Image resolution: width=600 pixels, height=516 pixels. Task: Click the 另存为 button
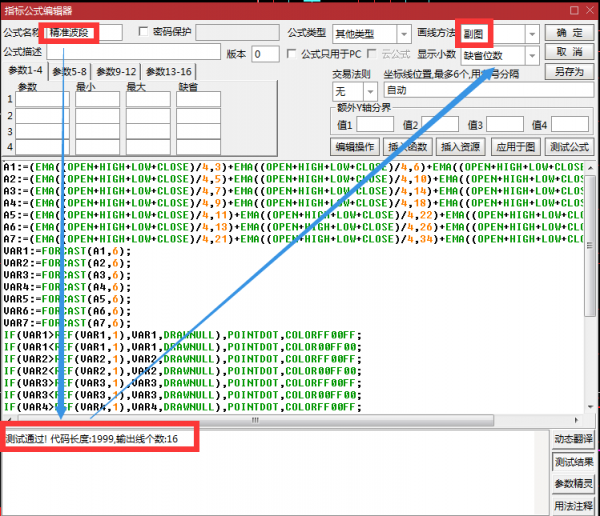tap(572, 72)
